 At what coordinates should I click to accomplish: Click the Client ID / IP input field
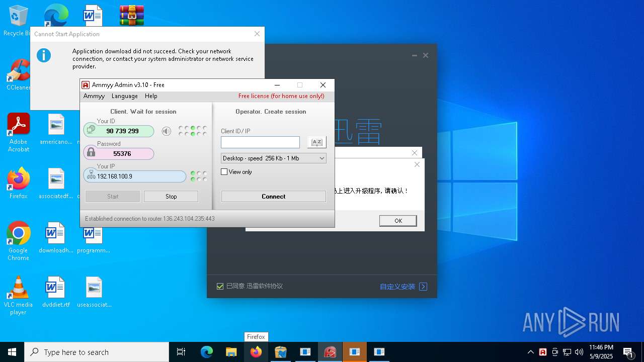[x=260, y=142]
